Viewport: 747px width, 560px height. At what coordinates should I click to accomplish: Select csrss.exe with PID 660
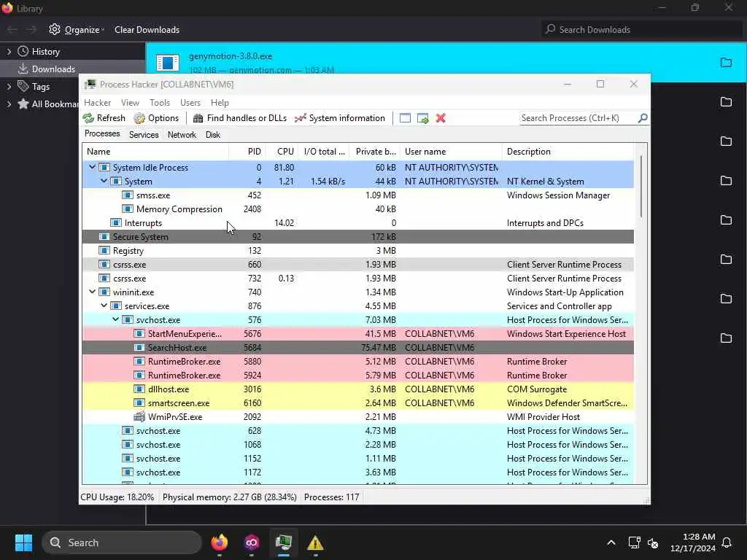358,264
